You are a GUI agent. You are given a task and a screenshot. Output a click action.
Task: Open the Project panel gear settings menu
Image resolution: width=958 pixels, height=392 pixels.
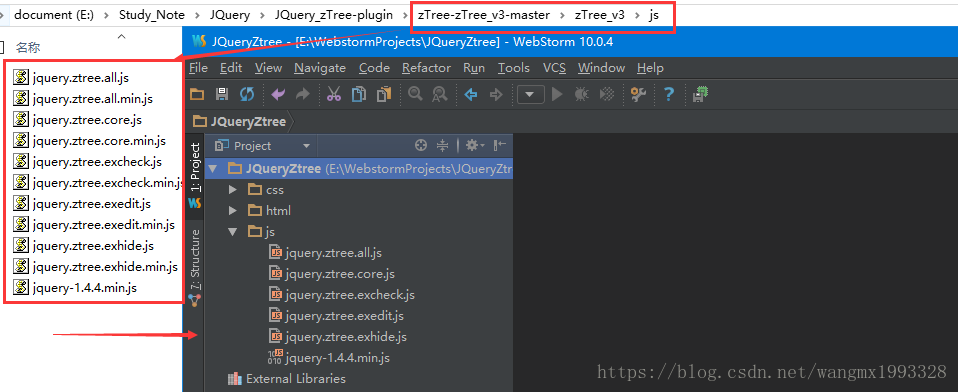coord(475,145)
